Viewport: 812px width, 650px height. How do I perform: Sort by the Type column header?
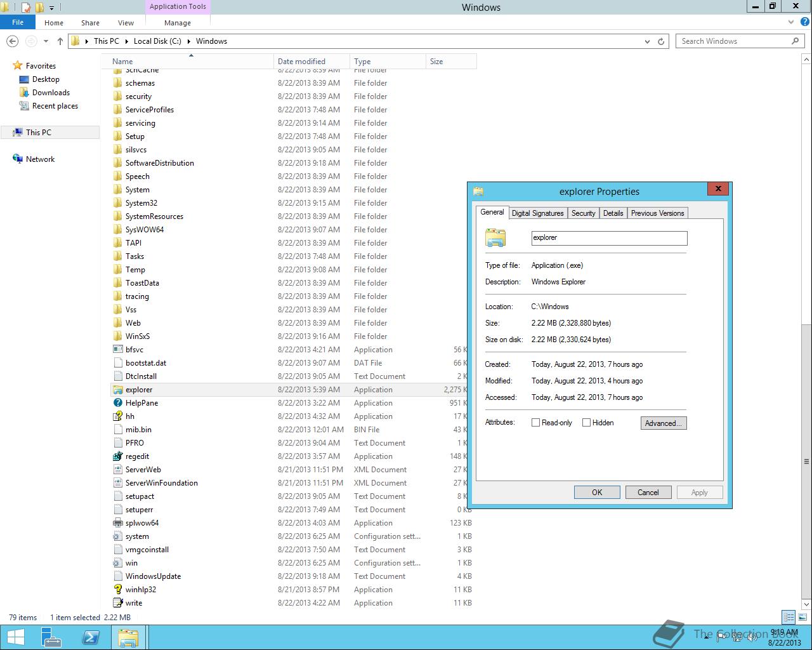coord(388,62)
